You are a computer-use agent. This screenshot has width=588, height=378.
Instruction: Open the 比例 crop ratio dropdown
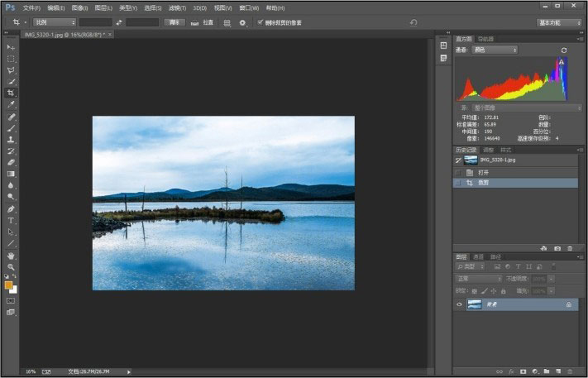(x=55, y=22)
